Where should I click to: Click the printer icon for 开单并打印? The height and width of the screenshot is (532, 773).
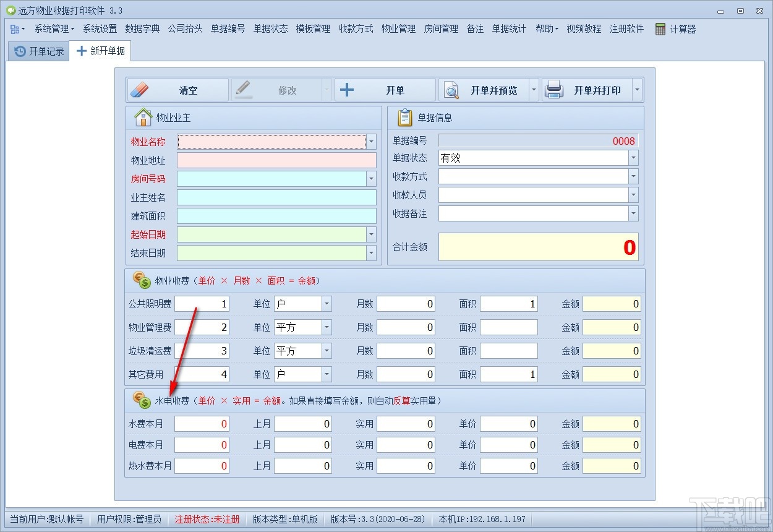pos(555,89)
